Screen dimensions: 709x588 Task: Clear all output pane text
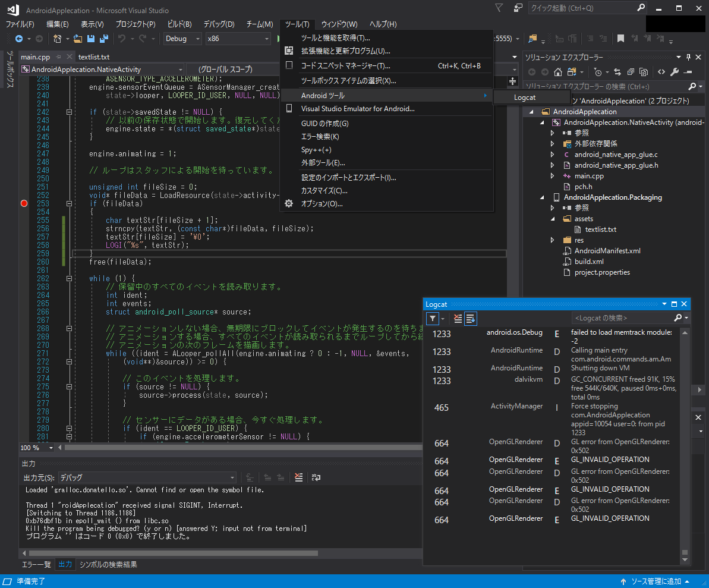(x=298, y=477)
